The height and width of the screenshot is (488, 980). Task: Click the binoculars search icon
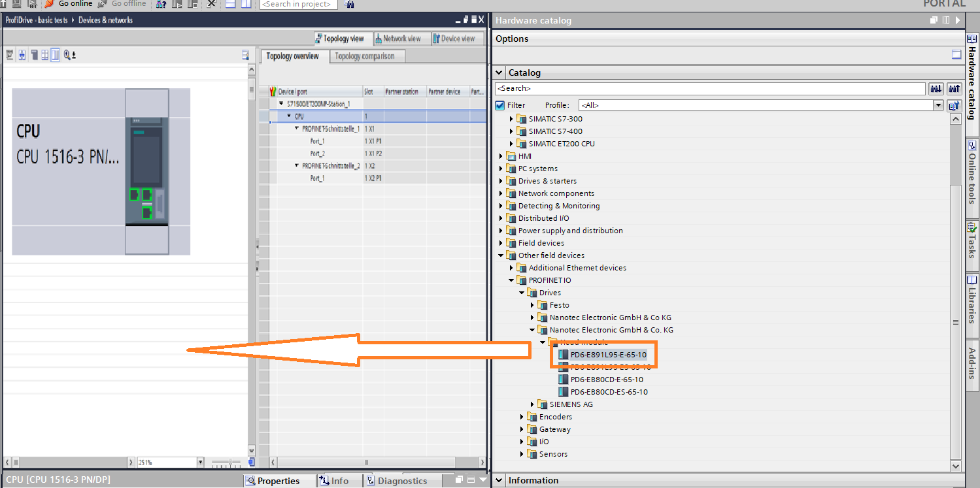click(x=349, y=5)
